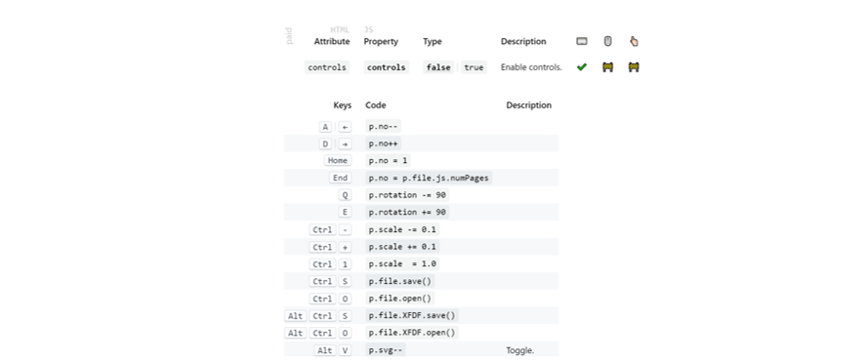This screenshot has height=360, width=868.
Task: Click the 'Attribute' column header
Action: 332,42
